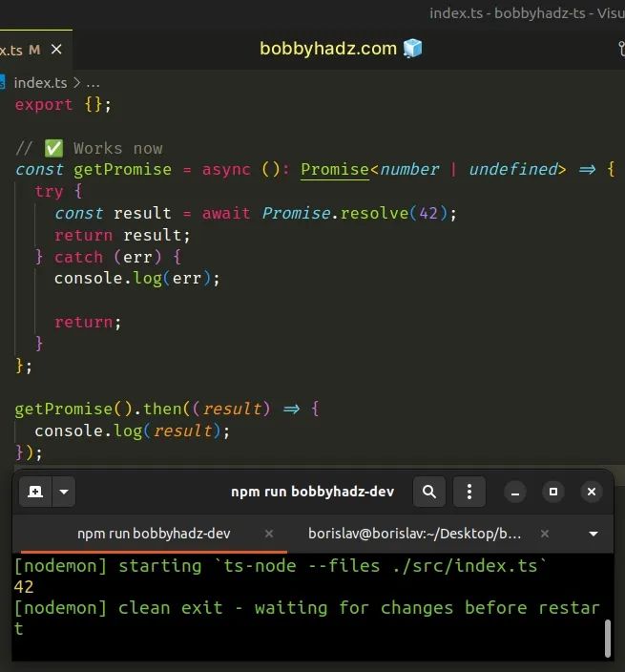Expand the terminal tab list dropdown arrow
The height and width of the screenshot is (672, 625).
coord(594,534)
